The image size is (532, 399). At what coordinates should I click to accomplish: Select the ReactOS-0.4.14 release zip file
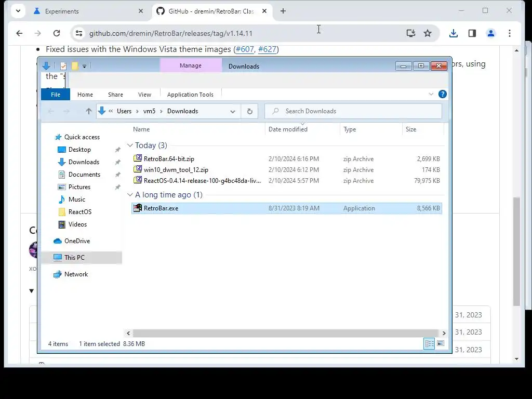click(202, 181)
